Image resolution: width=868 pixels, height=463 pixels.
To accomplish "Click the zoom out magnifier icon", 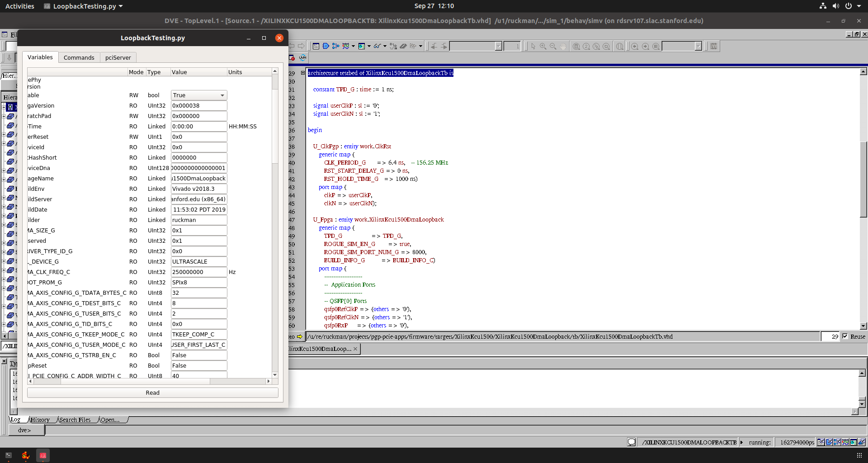I will click(553, 46).
